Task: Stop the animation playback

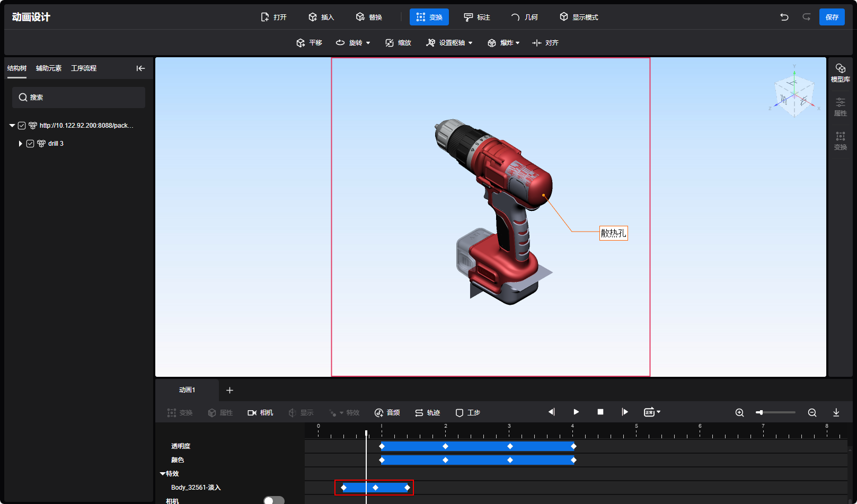Action: pyautogui.click(x=600, y=412)
